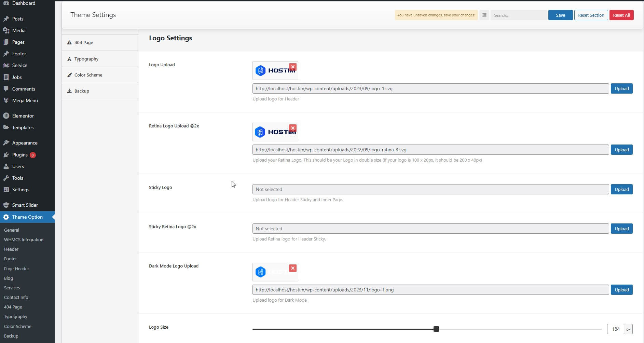Viewport: 644px width, 343px height.
Task: Click the Smart Slider graduation cap icon
Action: coord(6,205)
